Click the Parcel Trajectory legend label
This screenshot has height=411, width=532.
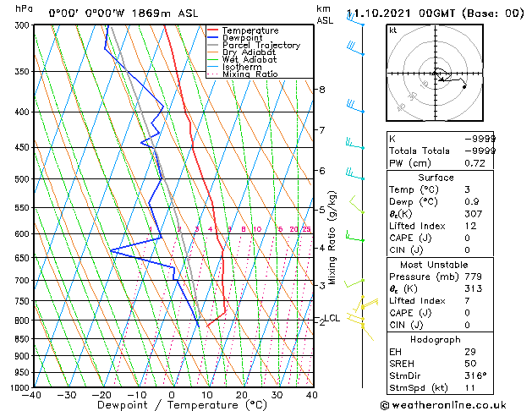pyautogui.click(x=261, y=45)
